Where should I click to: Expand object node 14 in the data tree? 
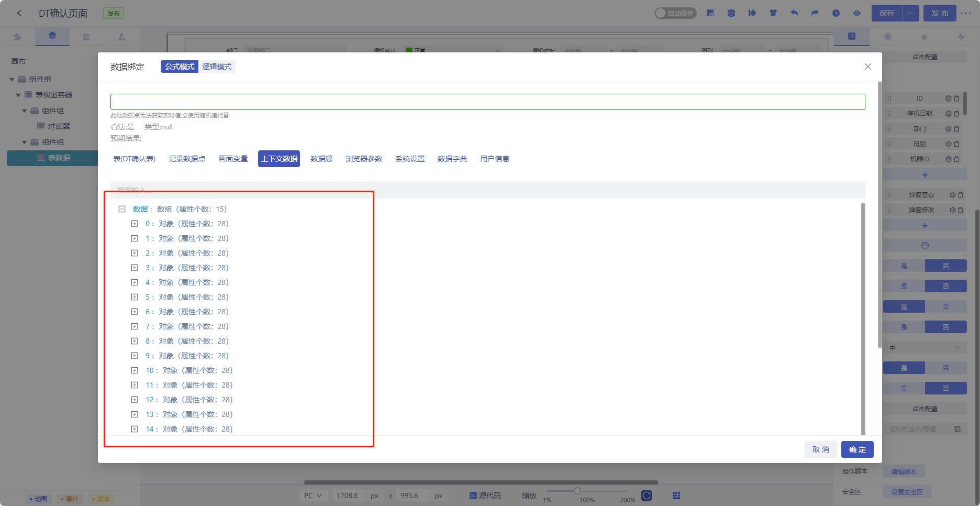(135, 429)
